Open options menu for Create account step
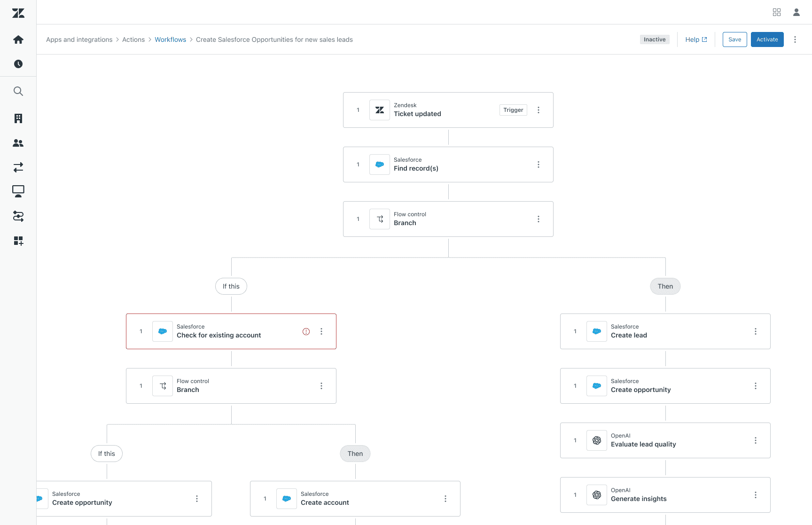Image resolution: width=812 pixels, height=525 pixels. (445, 499)
